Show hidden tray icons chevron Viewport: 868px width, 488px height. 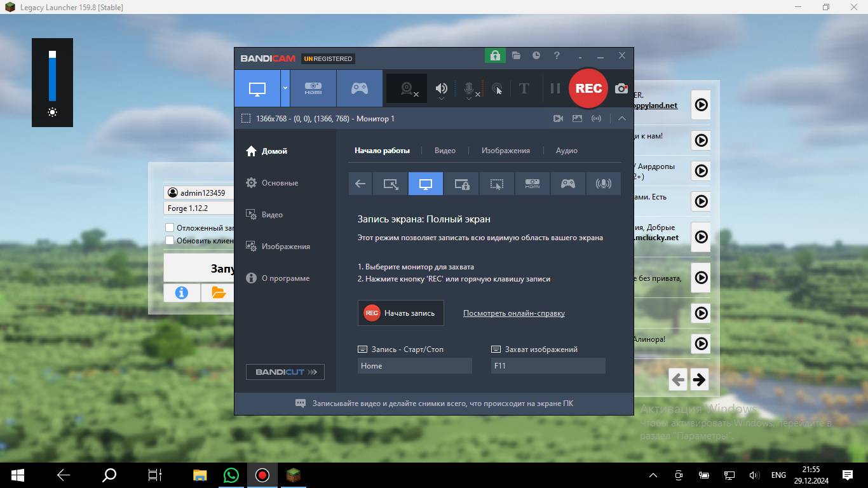coord(653,475)
